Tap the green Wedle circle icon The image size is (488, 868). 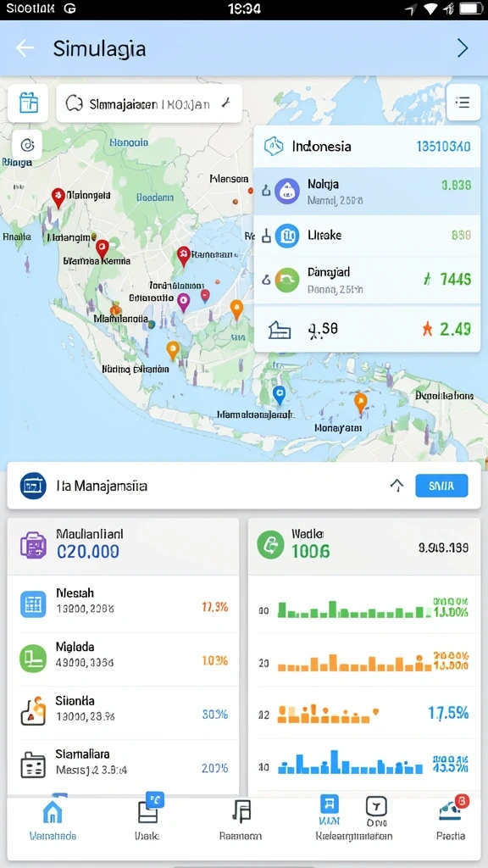[270, 545]
